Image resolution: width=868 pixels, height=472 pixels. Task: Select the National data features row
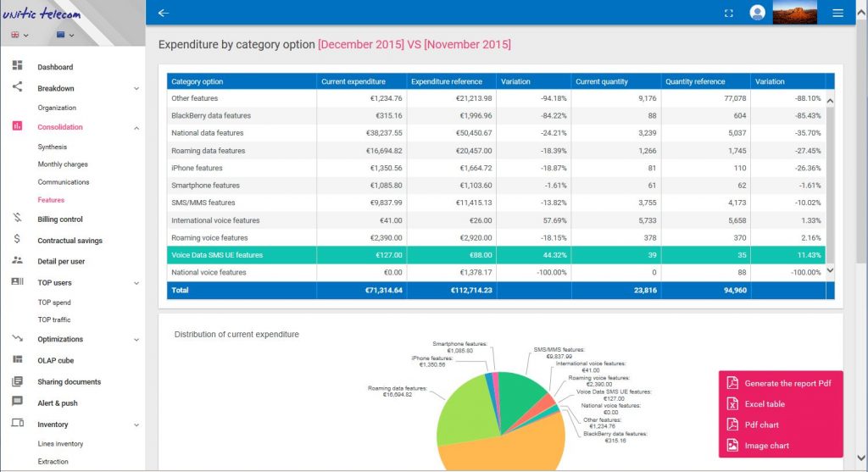(496, 133)
